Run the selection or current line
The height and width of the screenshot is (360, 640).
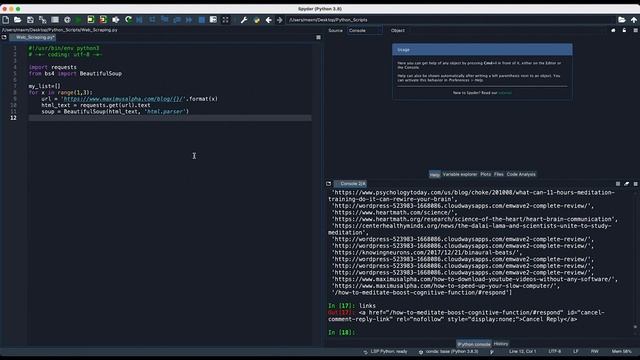pos(116,20)
